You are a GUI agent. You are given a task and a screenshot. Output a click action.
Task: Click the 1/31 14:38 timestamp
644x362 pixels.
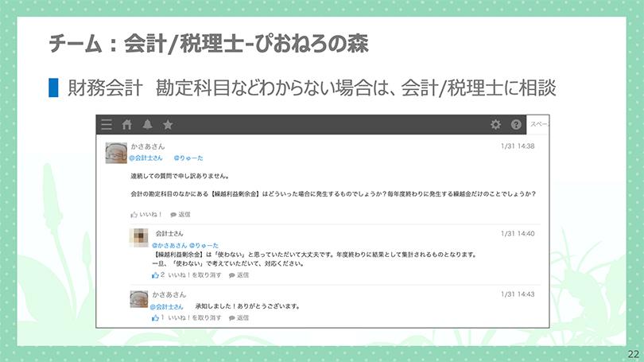click(x=518, y=146)
